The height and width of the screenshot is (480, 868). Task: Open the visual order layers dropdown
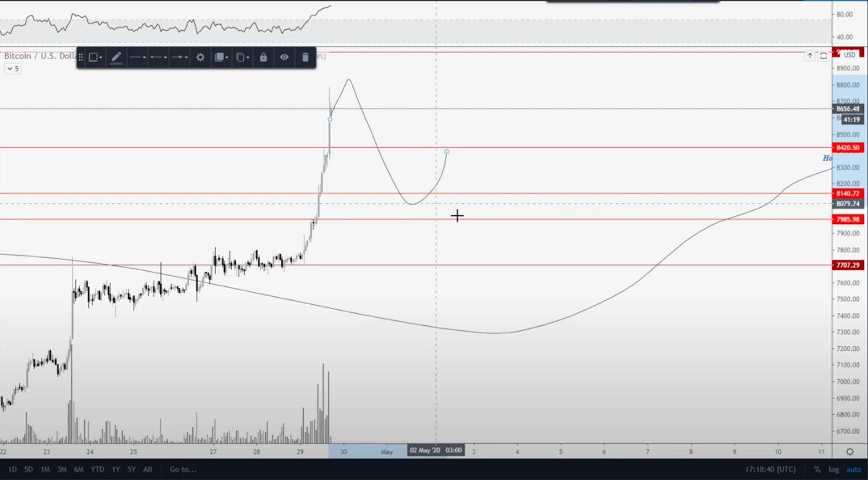coord(221,57)
